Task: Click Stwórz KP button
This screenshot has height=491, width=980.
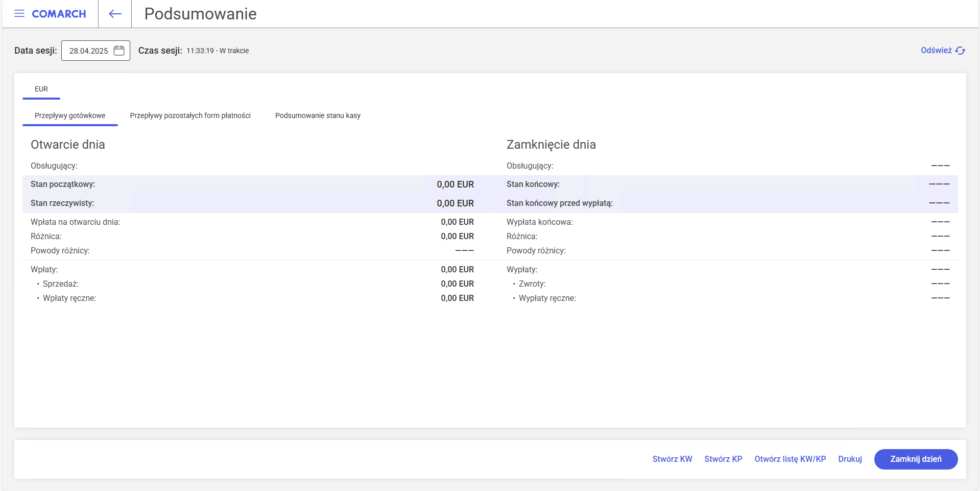Action: coord(723,459)
